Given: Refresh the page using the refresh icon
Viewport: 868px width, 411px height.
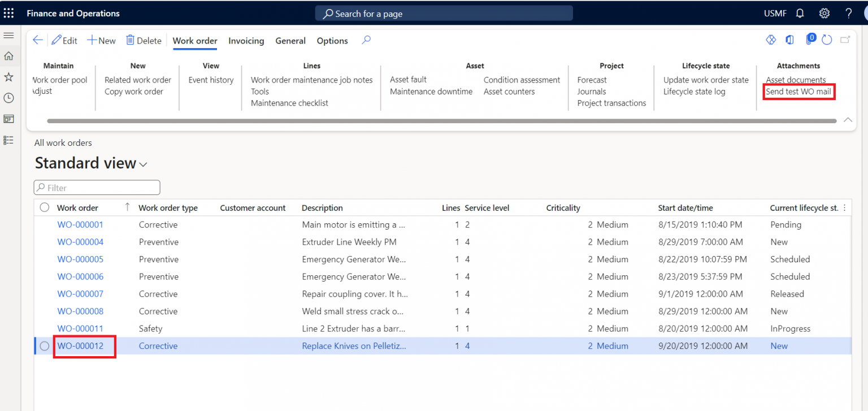Looking at the screenshot, I should [x=826, y=39].
